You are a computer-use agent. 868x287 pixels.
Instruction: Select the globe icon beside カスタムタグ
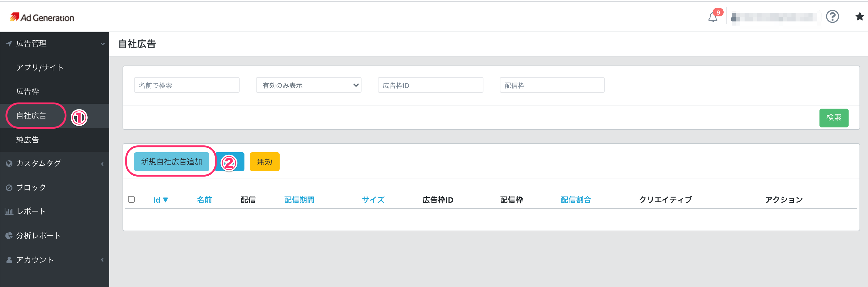point(9,164)
